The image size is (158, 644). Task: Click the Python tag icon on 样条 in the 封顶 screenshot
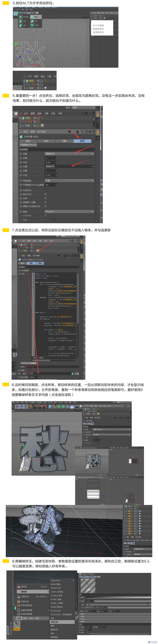point(42,125)
